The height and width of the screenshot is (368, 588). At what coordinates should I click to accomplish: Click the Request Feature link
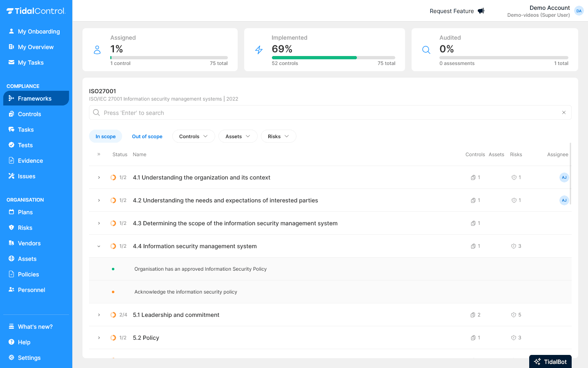(x=452, y=11)
